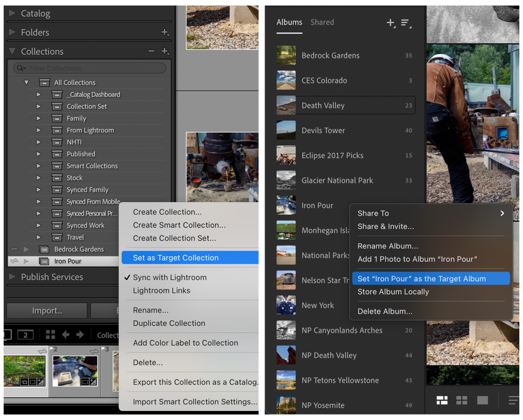Screen dimensions: 523x420
Task: Enable the secondary display window toggle
Action: [x=25, y=335]
